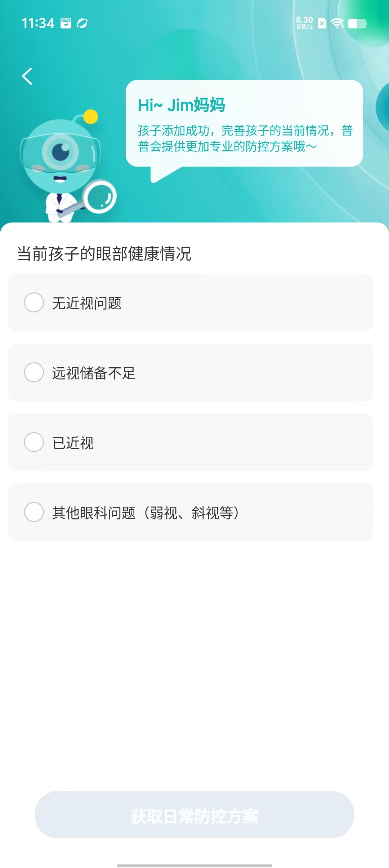Tap the archive box notification icon
The image size is (389, 868).
[x=66, y=23]
